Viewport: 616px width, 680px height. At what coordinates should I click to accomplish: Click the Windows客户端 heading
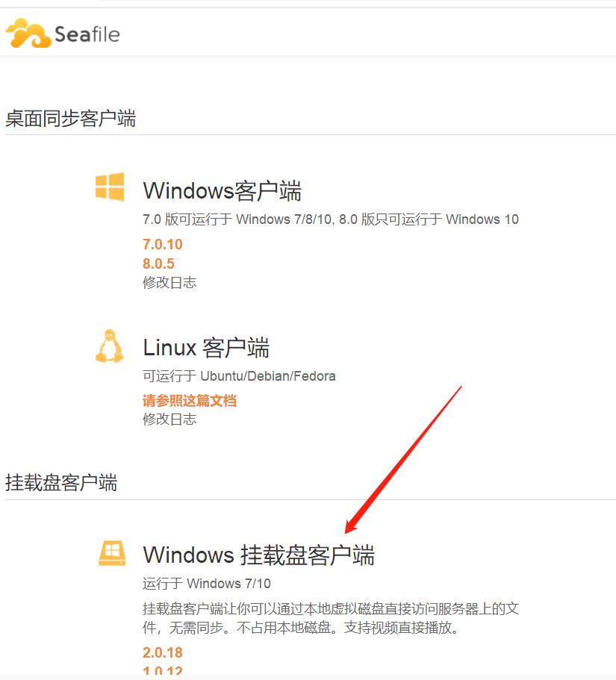point(222,191)
